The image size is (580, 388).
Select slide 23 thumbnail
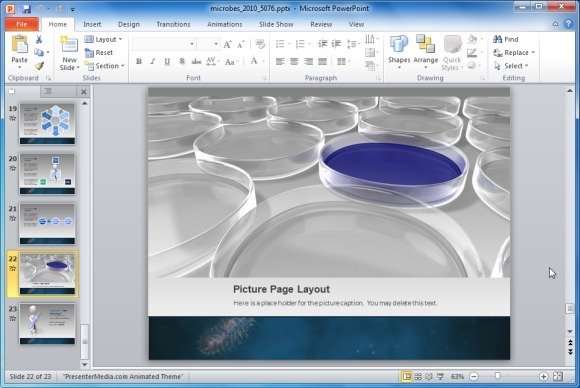(x=47, y=324)
